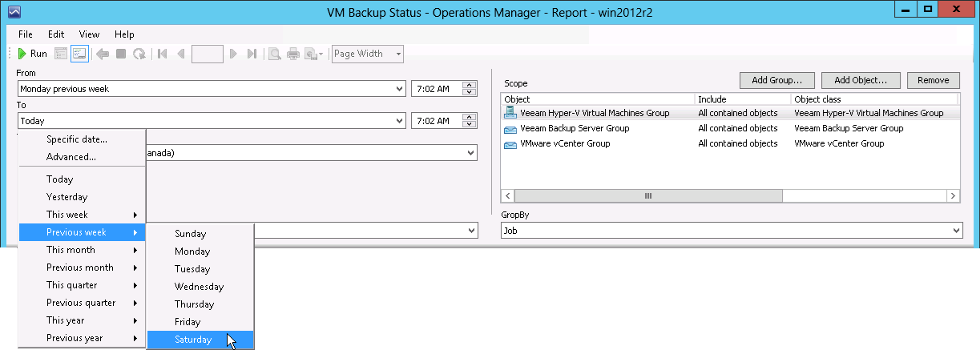Viewport: 980px width, 354px height.
Task: Pick Friday in the Previous week submenu
Action: 200,322
